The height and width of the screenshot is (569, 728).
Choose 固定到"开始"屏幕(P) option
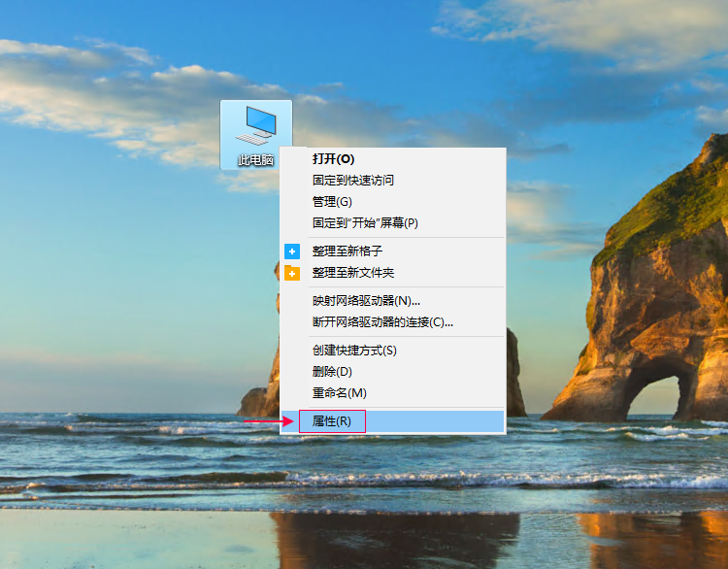(x=393, y=223)
